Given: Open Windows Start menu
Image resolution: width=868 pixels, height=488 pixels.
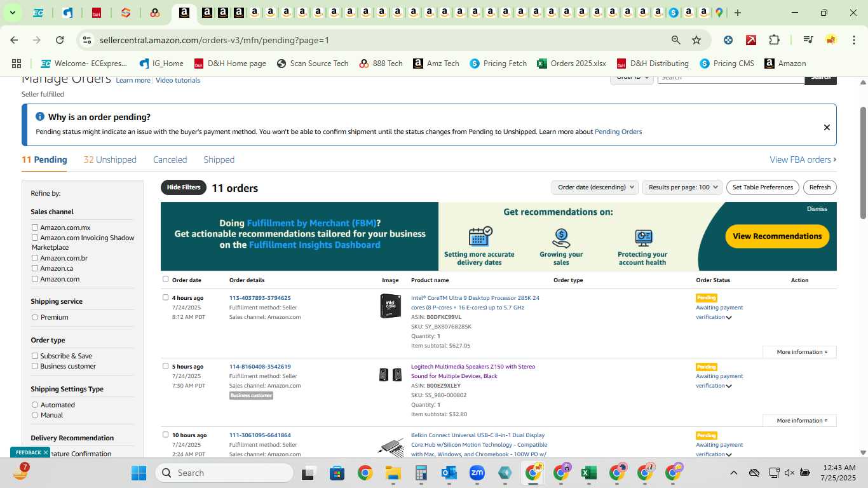Looking at the screenshot, I should point(139,473).
